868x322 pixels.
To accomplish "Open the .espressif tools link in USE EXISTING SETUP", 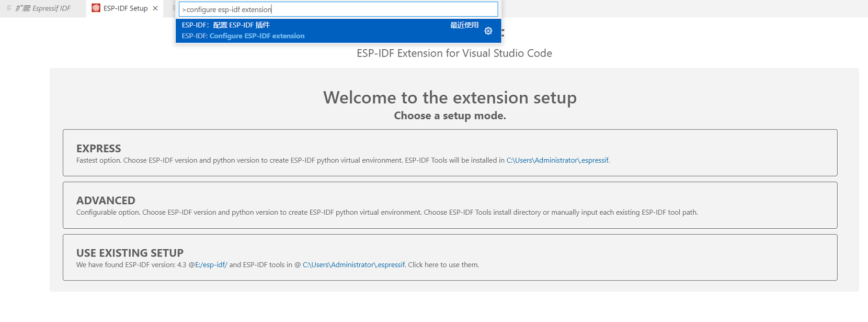I will point(353,265).
